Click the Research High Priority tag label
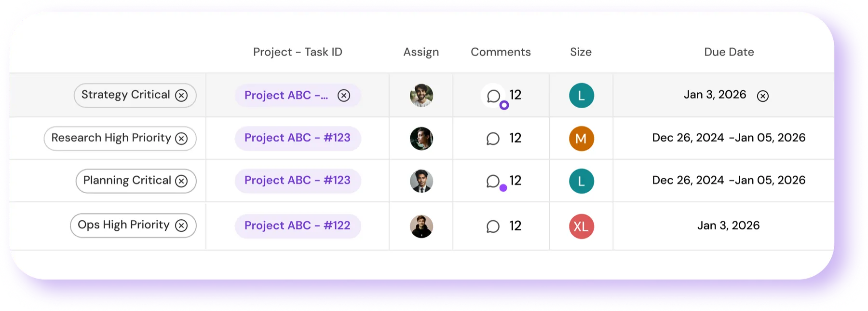Image resolution: width=868 pixels, height=311 pixels. coord(111,138)
